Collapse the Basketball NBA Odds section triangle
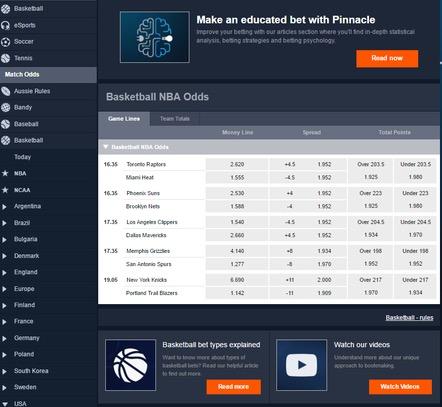This screenshot has width=442, height=407. 106,147
